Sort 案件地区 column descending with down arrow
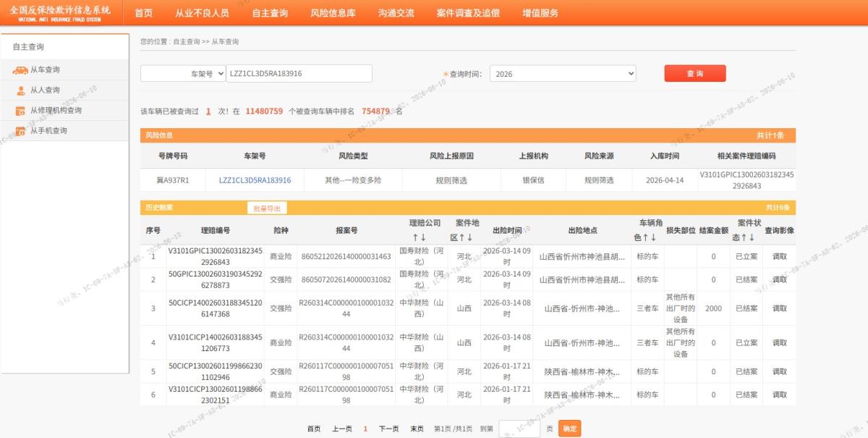Viewport: 868px width, 438px height. click(470, 237)
